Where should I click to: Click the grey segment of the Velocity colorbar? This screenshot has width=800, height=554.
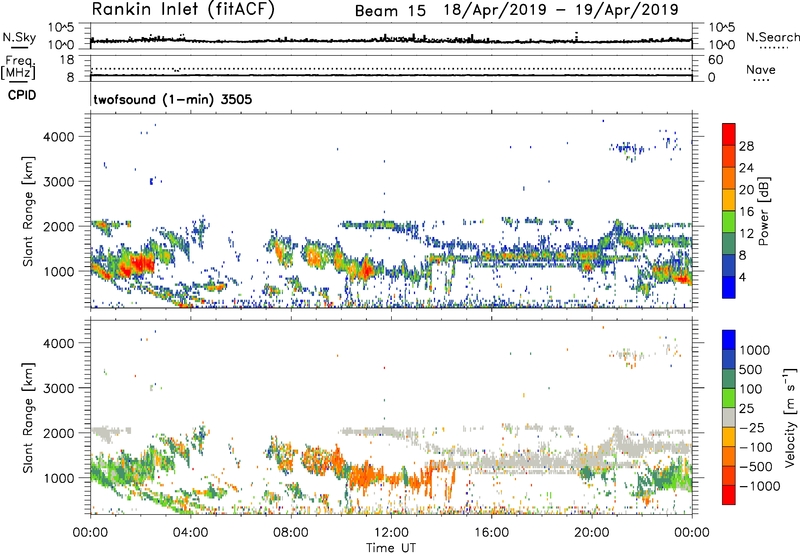(729, 417)
